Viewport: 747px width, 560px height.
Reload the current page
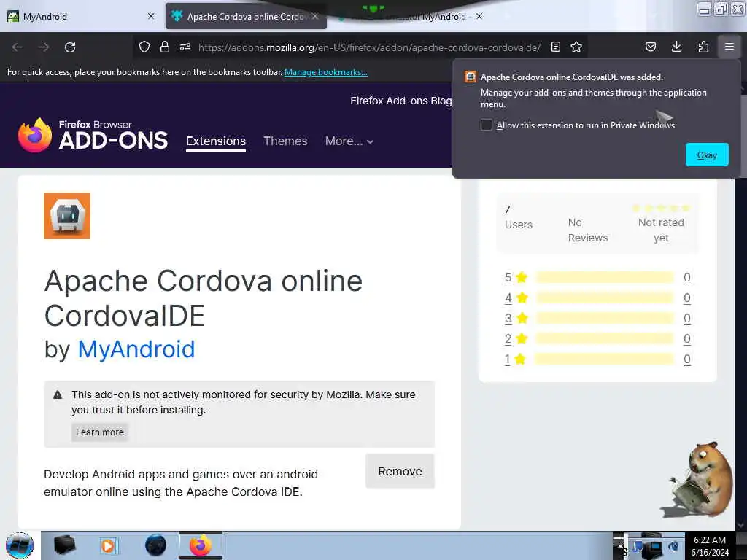click(x=70, y=47)
